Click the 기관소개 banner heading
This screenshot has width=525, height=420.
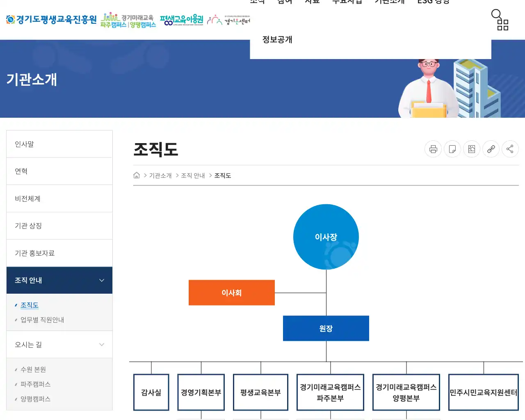[32, 79]
